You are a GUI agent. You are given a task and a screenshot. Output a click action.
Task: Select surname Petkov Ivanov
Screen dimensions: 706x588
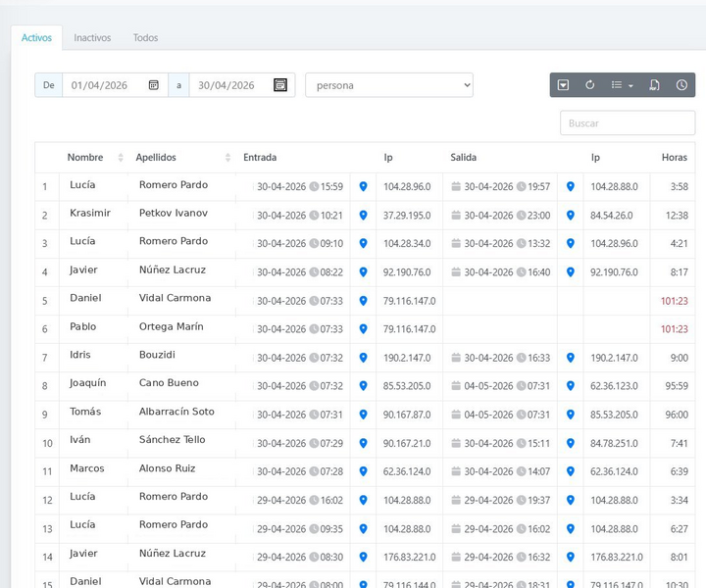(174, 213)
